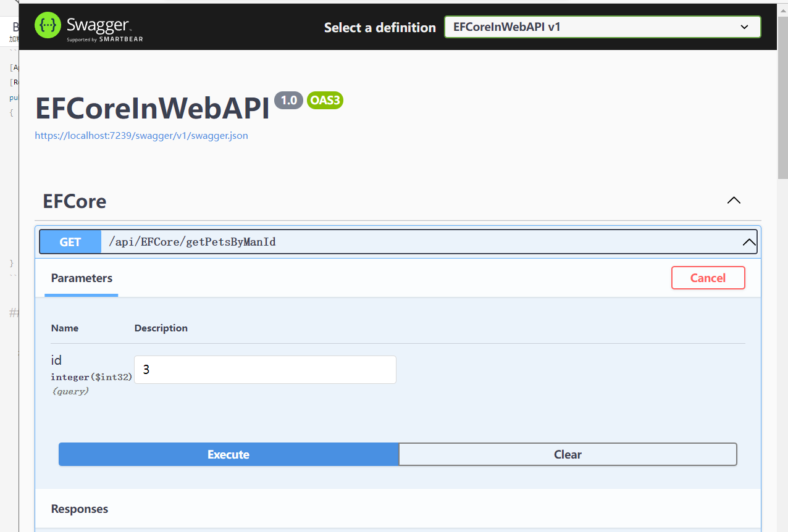Execute the API request
The height and width of the screenshot is (532, 788).
[228, 454]
